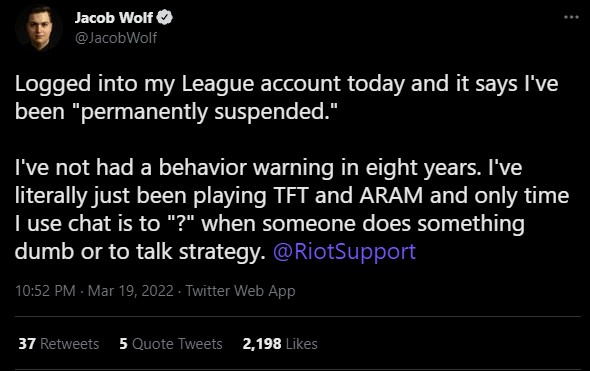The height and width of the screenshot is (371, 590).
Task: Click the first paragraph about League account
Action: (x=286, y=98)
